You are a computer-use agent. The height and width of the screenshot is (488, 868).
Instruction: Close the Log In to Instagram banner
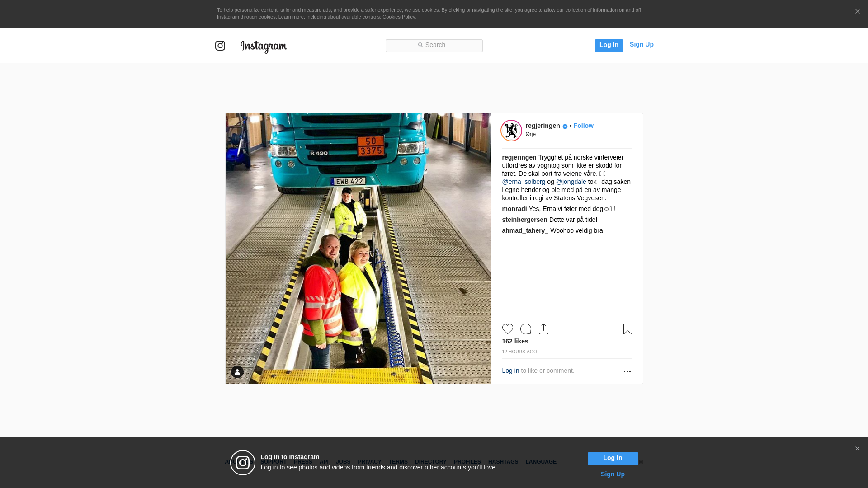coord(857,449)
